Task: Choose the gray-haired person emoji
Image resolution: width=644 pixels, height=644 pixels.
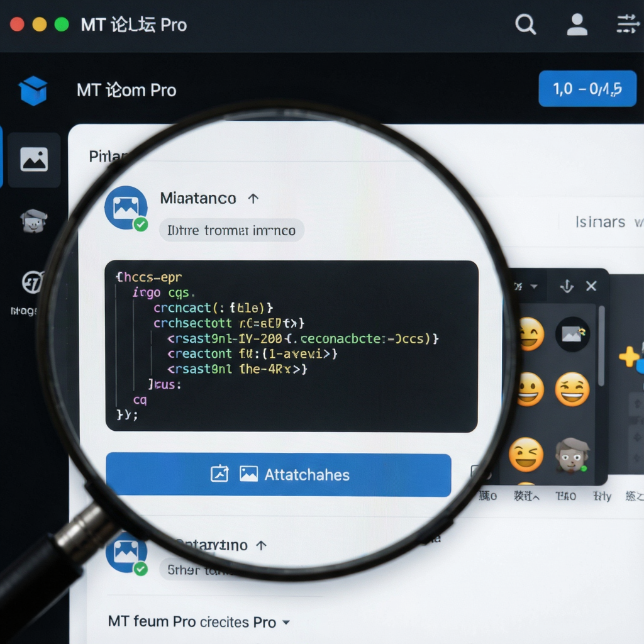Action: pos(572,455)
